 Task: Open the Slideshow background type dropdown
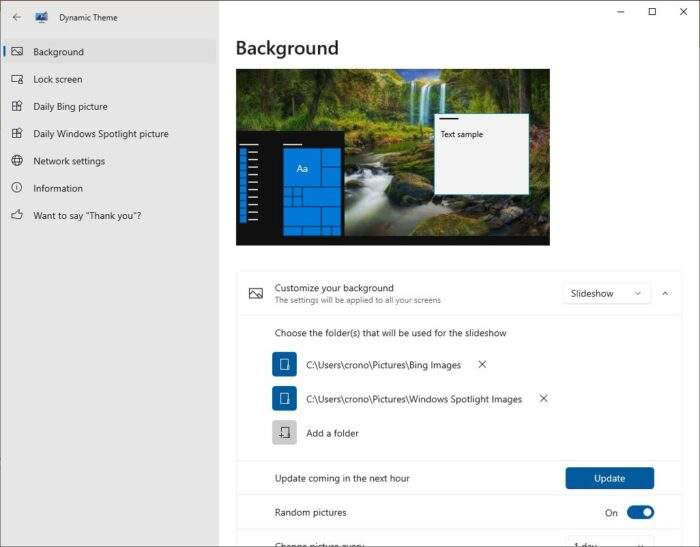click(x=607, y=293)
